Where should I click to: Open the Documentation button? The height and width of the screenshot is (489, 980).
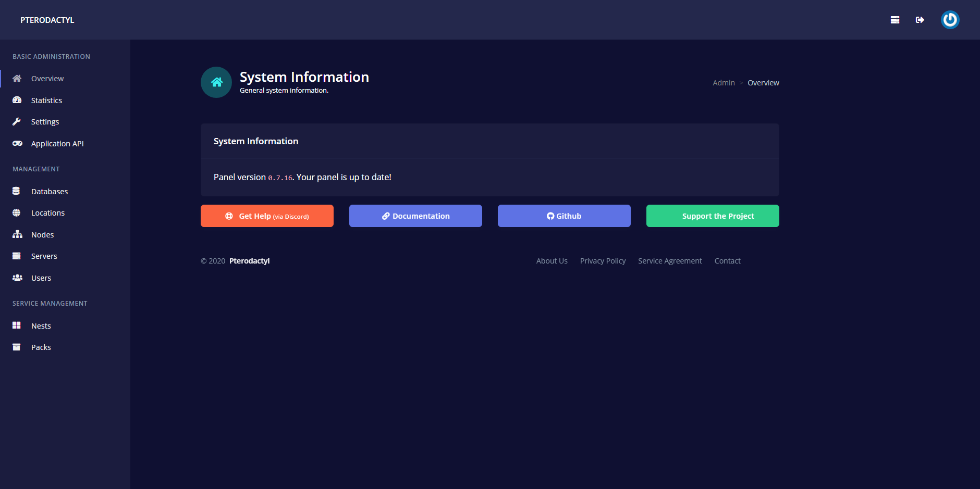pos(415,216)
